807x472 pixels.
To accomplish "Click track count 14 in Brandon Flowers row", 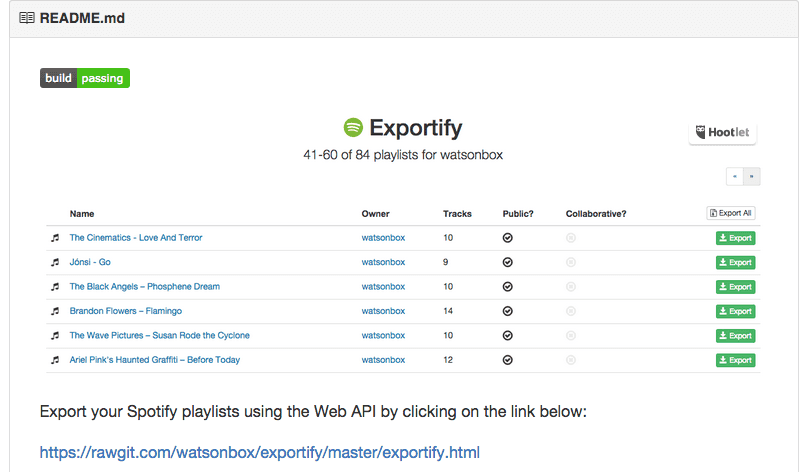I will pyautogui.click(x=448, y=311).
